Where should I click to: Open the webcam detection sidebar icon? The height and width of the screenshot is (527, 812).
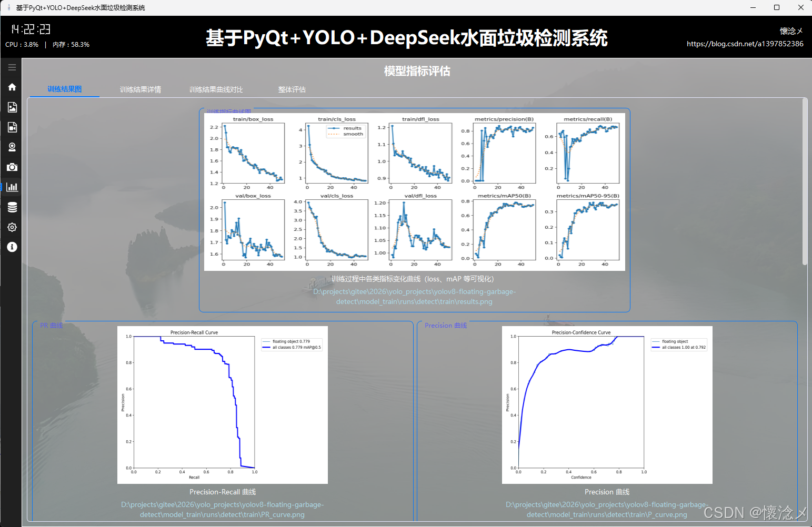tap(12, 147)
